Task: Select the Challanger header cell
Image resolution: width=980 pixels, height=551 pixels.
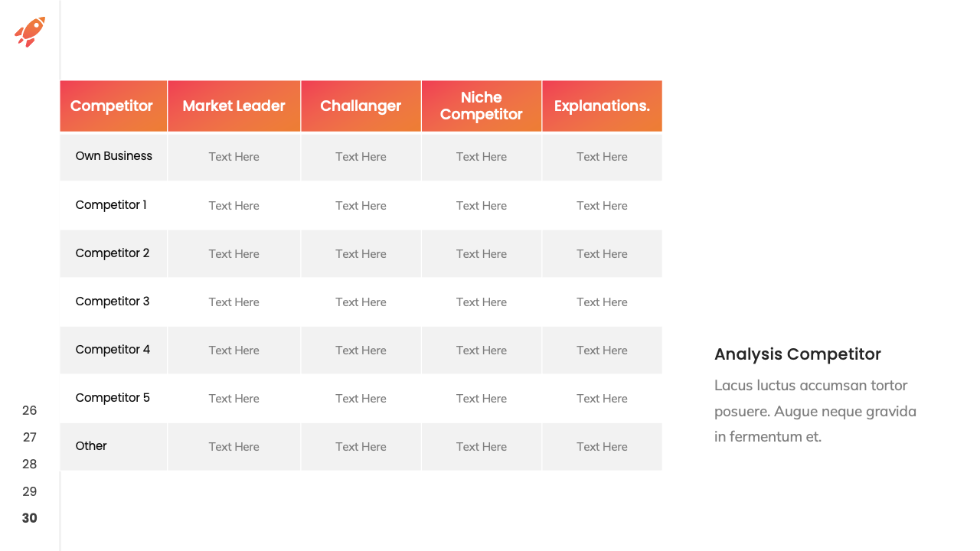Action: [x=361, y=106]
